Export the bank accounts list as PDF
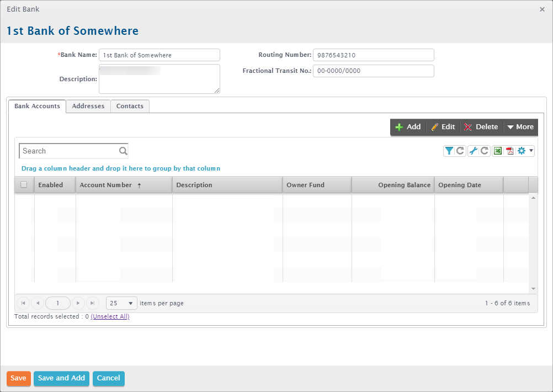The height and width of the screenshot is (392, 553). pos(509,150)
